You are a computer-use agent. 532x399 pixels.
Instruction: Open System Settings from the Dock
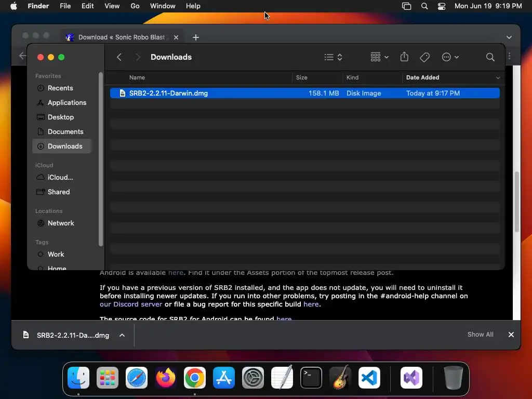253,378
